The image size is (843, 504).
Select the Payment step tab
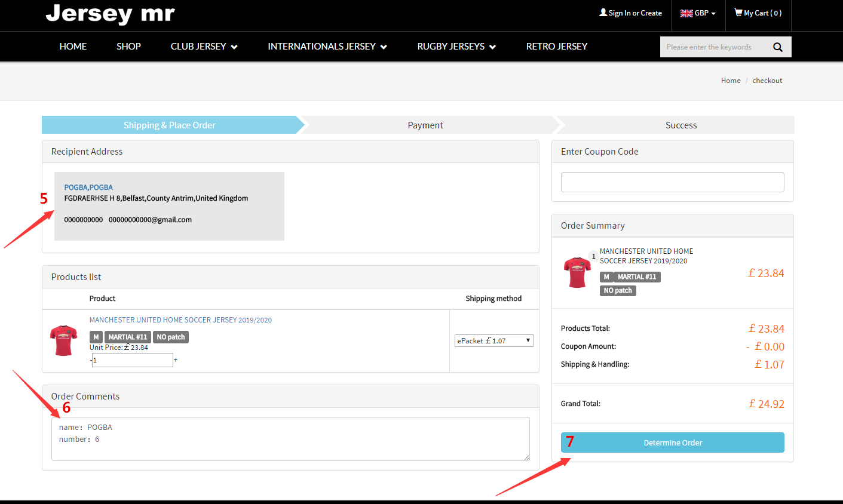click(425, 125)
